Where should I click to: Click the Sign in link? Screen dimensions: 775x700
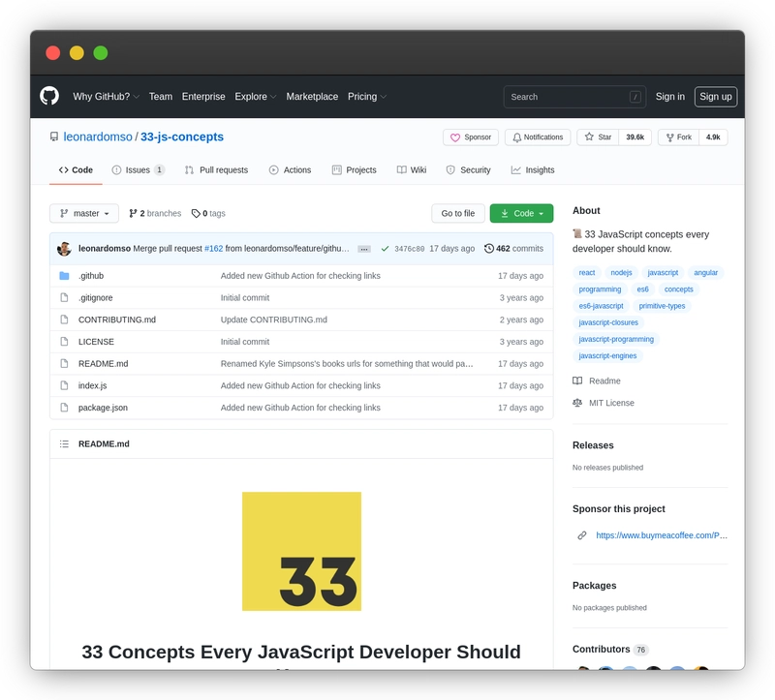click(670, 97)
